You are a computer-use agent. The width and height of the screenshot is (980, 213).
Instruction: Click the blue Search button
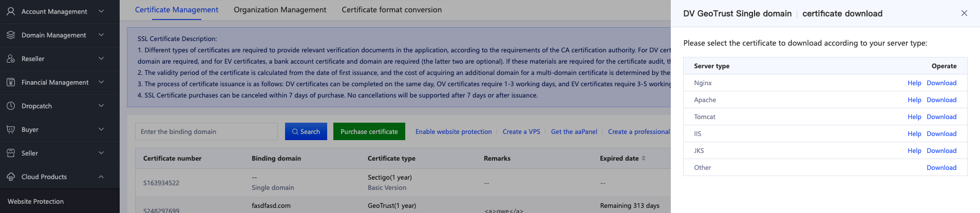(x=306, y=131)
